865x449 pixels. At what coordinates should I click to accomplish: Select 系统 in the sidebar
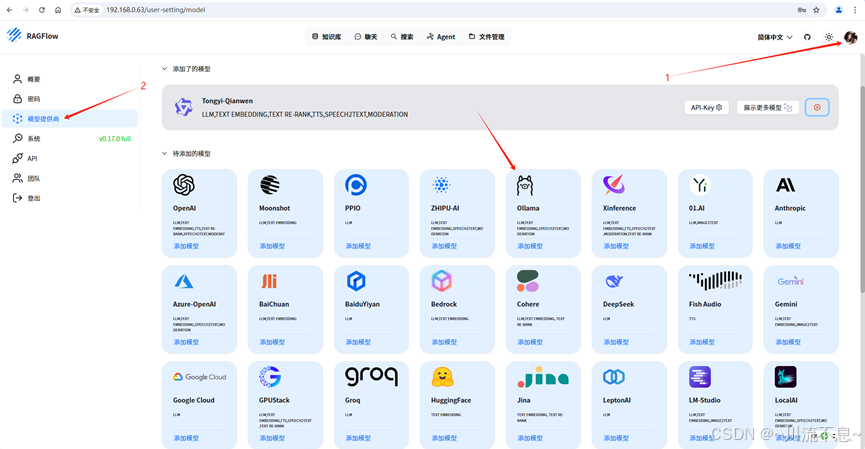(x=70, y=138)
